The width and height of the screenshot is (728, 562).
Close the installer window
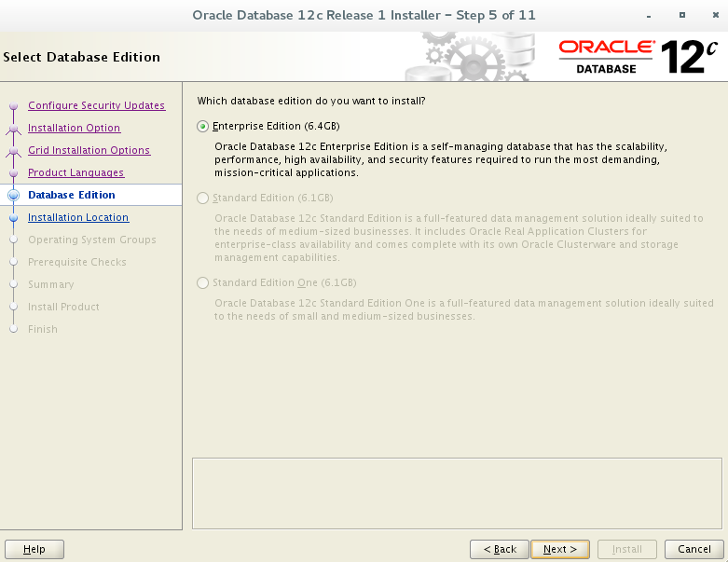pos(716,15)
